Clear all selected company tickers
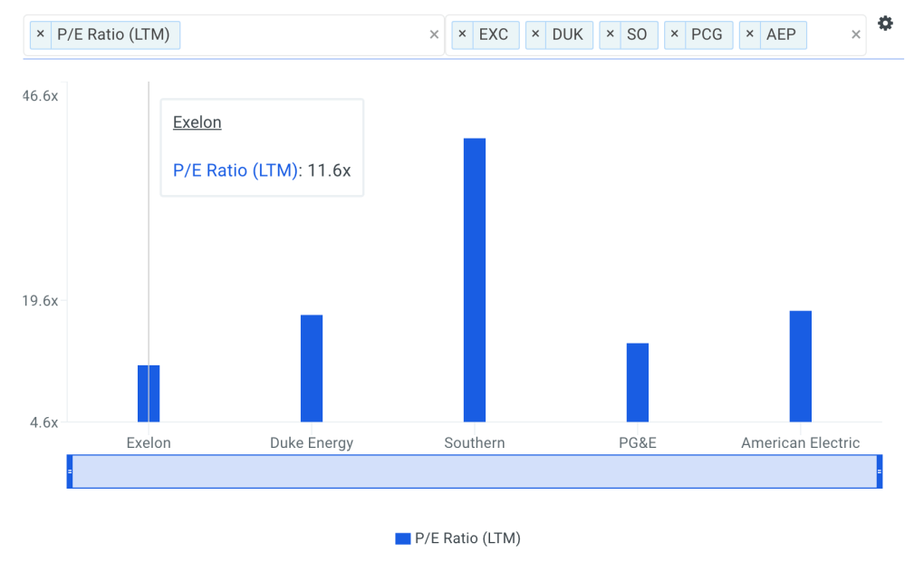 click(x=856, y=34)
